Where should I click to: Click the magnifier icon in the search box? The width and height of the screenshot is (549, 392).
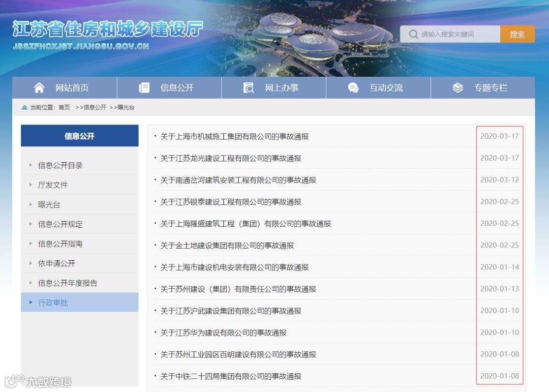tap(413, 35)
